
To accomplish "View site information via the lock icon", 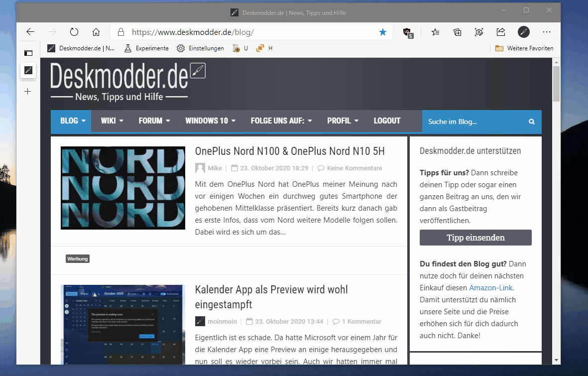I will 121,32.
